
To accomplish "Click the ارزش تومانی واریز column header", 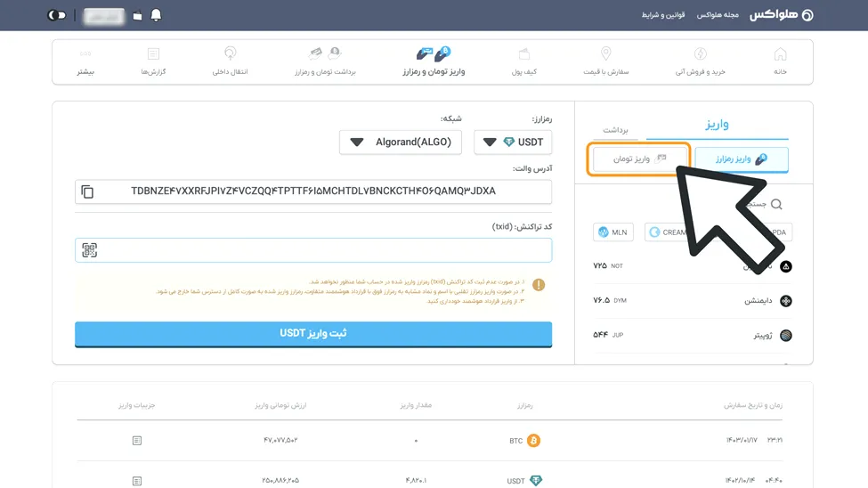I will click(x=280, y=405).
